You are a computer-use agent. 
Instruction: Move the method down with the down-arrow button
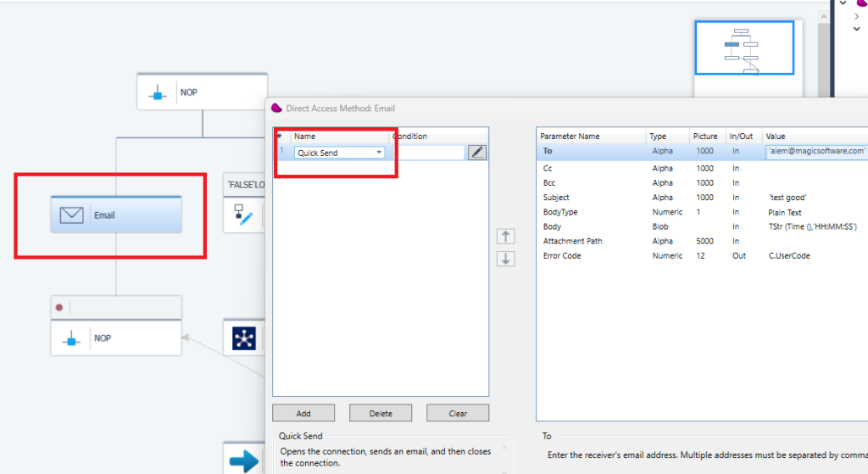[x=506, y=259]
